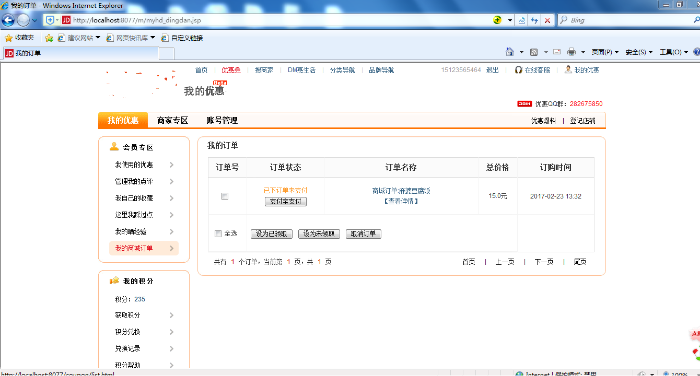The width and height of the screenshot is (700, 376).
Task: Click the Read Mail envelope icon
Action: pos(557,52)
